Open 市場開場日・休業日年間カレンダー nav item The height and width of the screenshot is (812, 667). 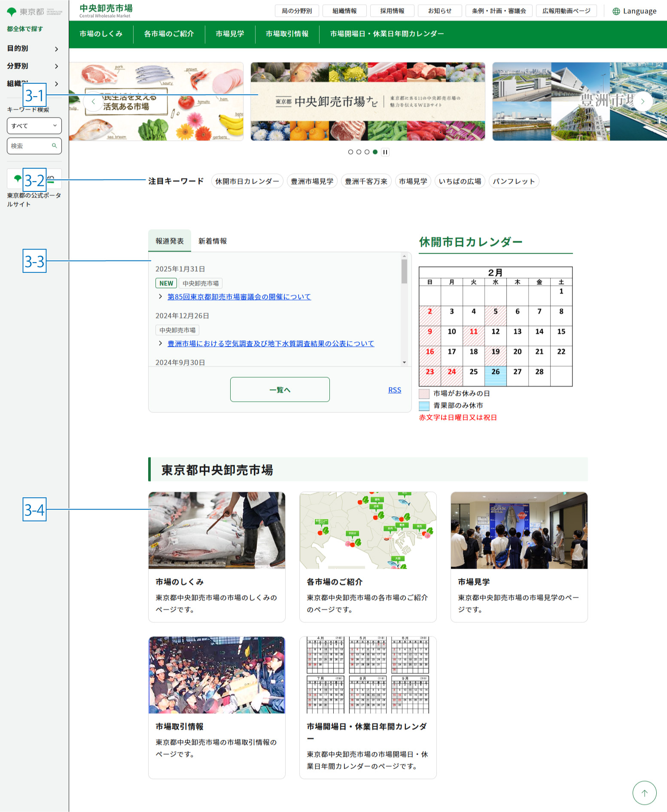click(x=387, y=34)
